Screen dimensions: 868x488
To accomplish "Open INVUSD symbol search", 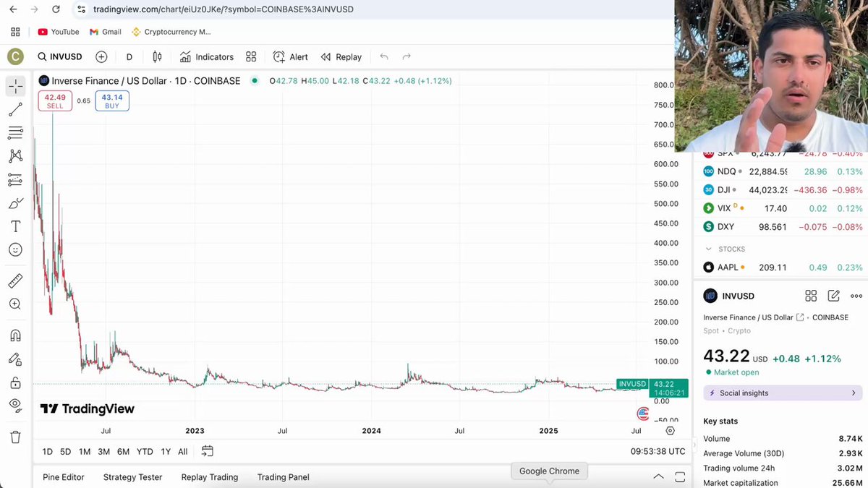I will coord(60,57).
